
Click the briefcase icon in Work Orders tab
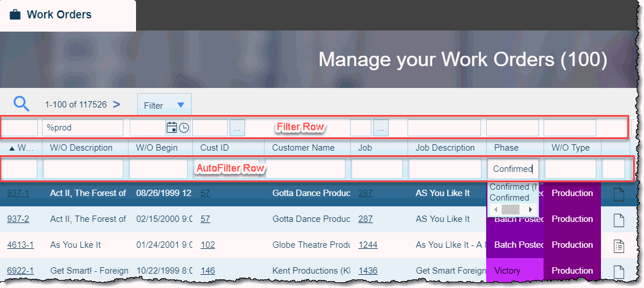click(15, 15)
